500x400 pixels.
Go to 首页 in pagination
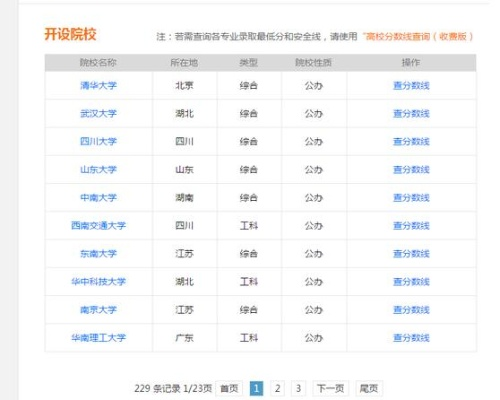click(x=229, y=388)
